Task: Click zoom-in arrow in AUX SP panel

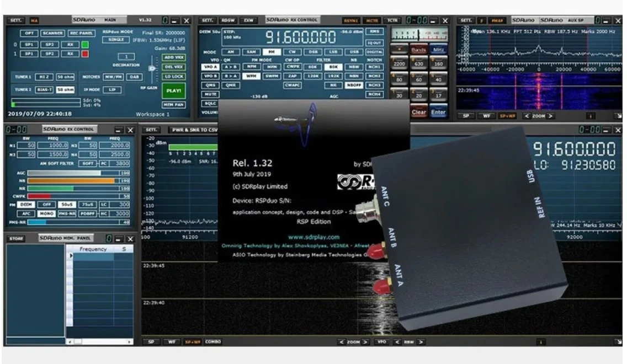Action: pos(550,116)
